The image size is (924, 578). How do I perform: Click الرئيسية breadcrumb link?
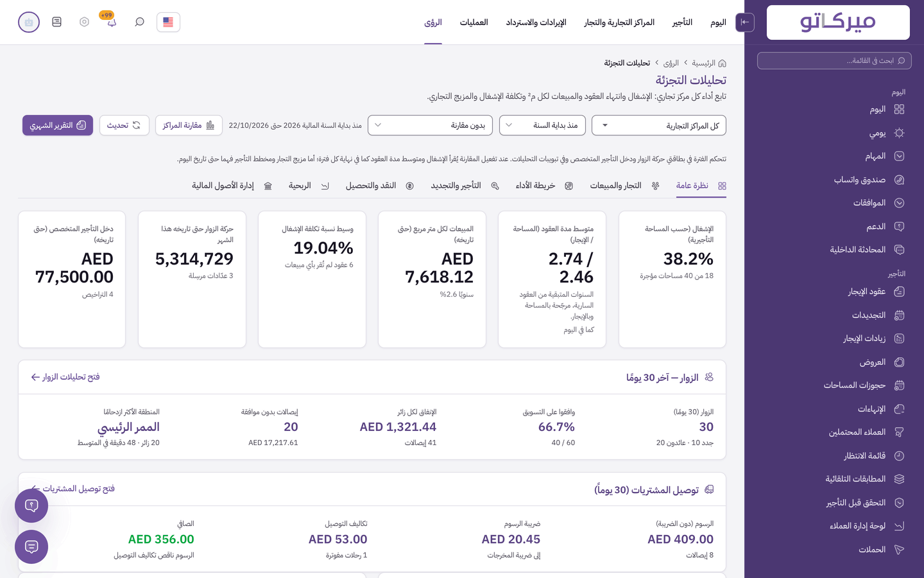click(703, 63)
